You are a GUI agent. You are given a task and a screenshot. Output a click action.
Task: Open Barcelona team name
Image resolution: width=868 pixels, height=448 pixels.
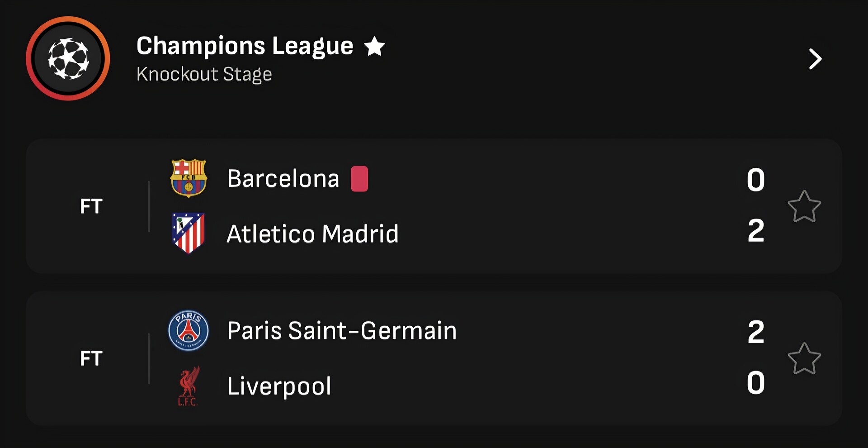coord(283,179)
